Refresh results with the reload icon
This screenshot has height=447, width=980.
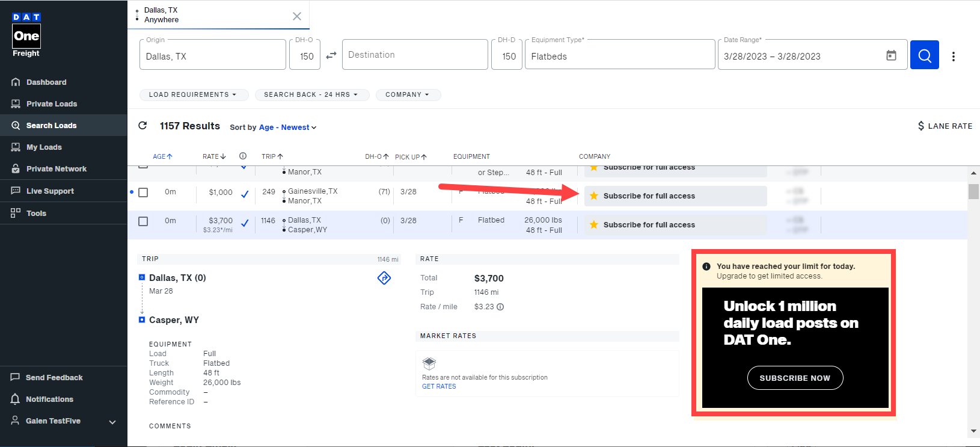[x=142, y=126]
